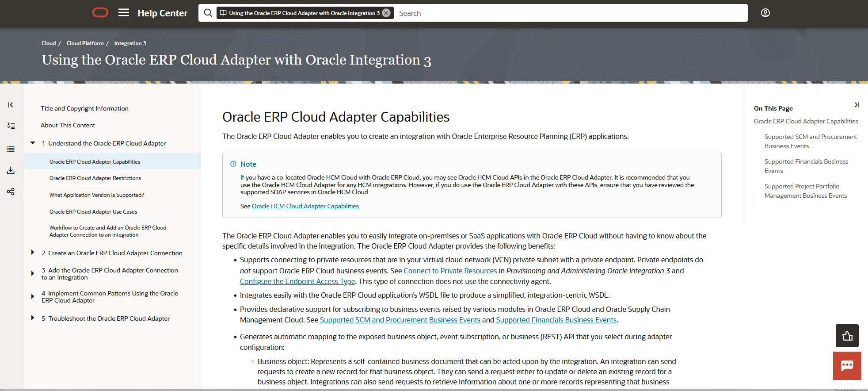Go to Cloud Platform breadcrumb
Image resolution: width=868 pixels, height=391 pixels.
85,43
